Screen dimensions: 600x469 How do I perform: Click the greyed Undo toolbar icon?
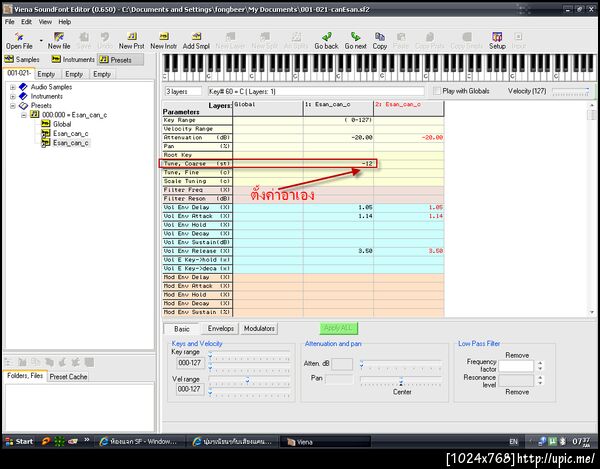click(104, 41)
